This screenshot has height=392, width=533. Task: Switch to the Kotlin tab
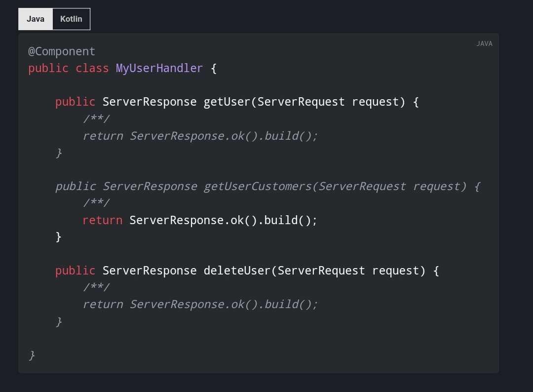71,19
